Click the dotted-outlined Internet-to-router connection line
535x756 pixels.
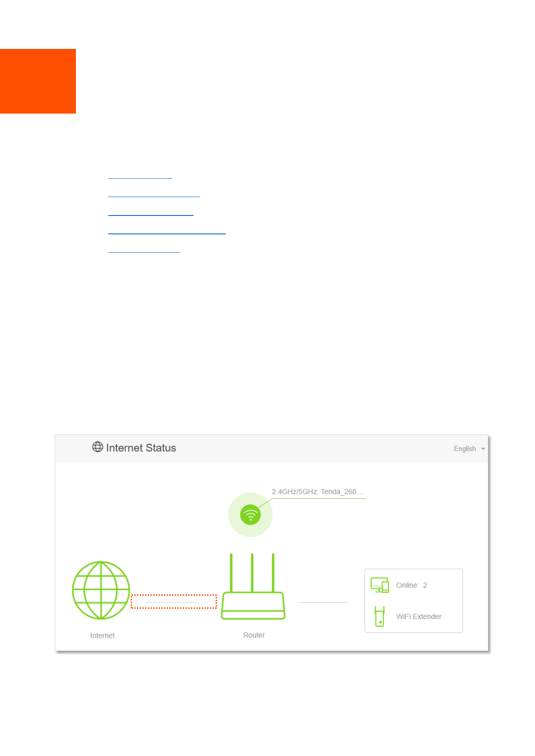(x=173, y=602)
